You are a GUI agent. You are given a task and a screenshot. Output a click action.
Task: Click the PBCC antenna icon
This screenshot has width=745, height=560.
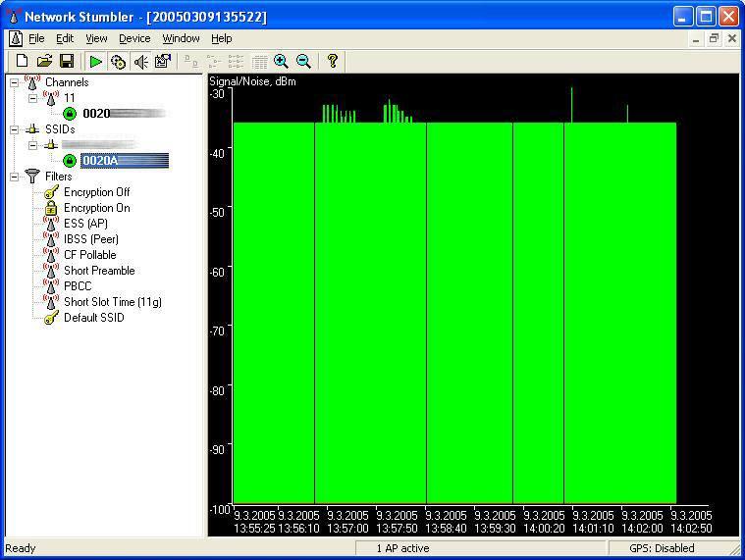click(51, 285)
